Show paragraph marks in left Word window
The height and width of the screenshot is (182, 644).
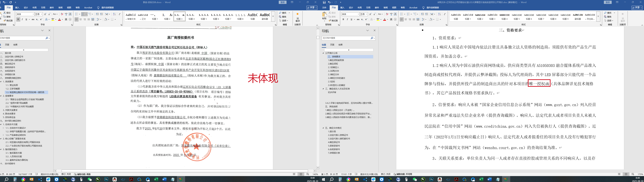point(120,14)
